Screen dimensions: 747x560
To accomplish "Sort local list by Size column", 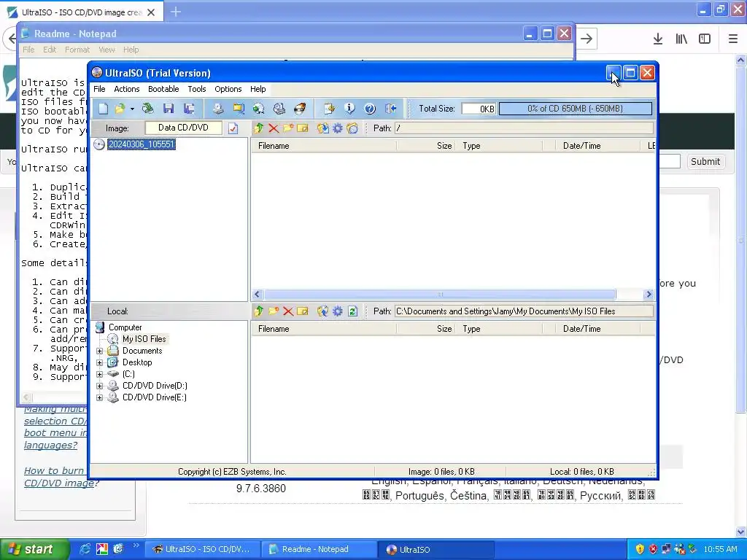I will (425, 329).
